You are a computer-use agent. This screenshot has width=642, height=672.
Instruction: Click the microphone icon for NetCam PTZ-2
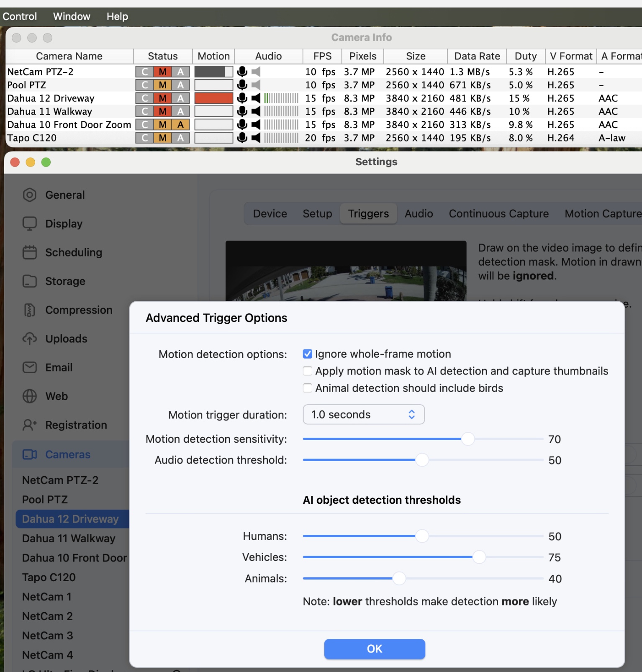pyautogui.click(x=242, y=72)
